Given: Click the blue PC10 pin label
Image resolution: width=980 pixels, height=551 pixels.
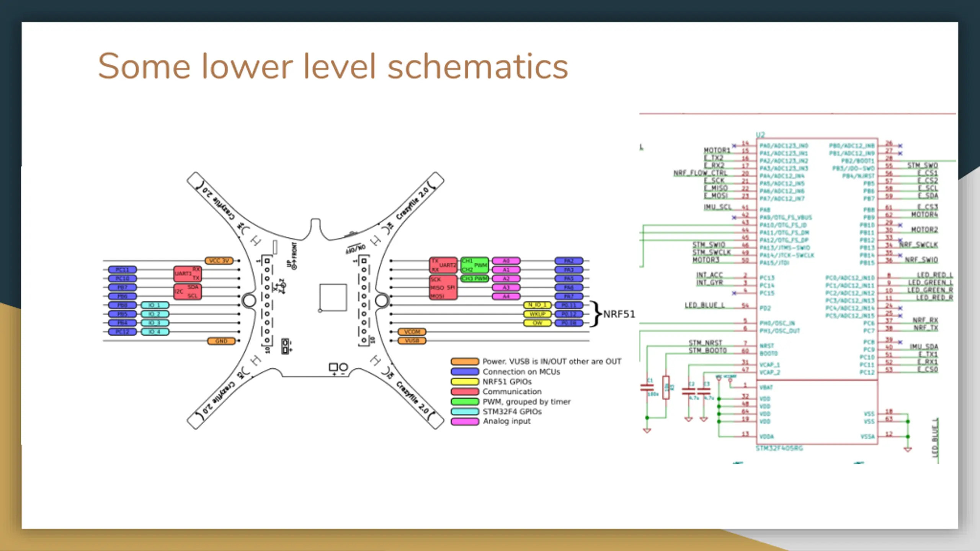Looking at the screenshot, I should click(x=122, y=279).
